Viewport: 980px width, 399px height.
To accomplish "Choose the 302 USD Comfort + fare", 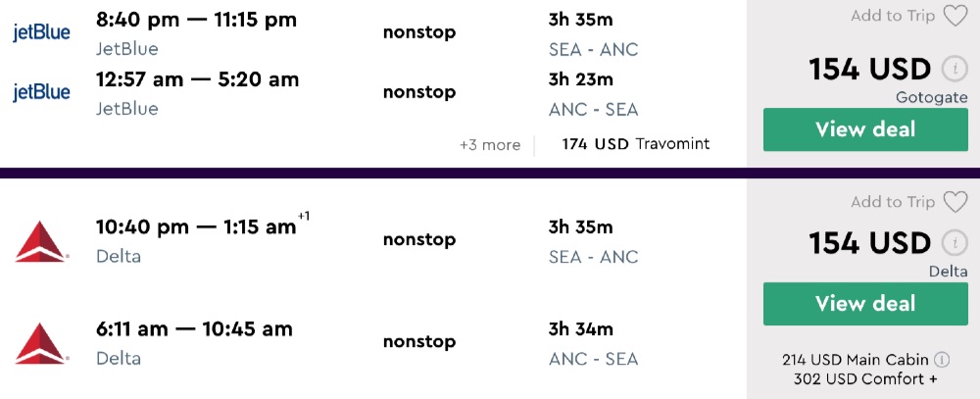I will coord(865,379).
